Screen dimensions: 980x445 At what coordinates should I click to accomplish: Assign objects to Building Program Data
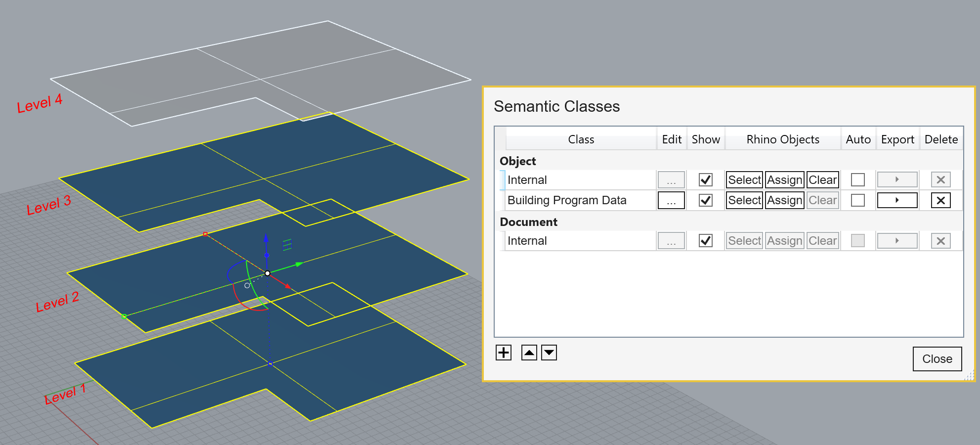pos(785,200)
